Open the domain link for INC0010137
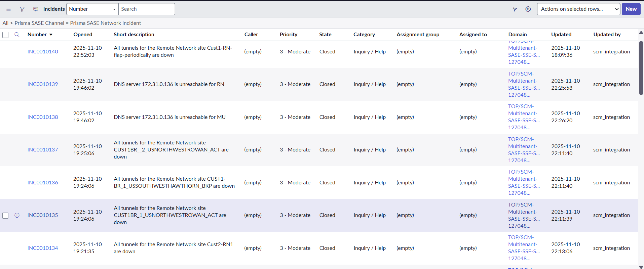The width and height of the screenshot is (644, 269). coord(524,150)
